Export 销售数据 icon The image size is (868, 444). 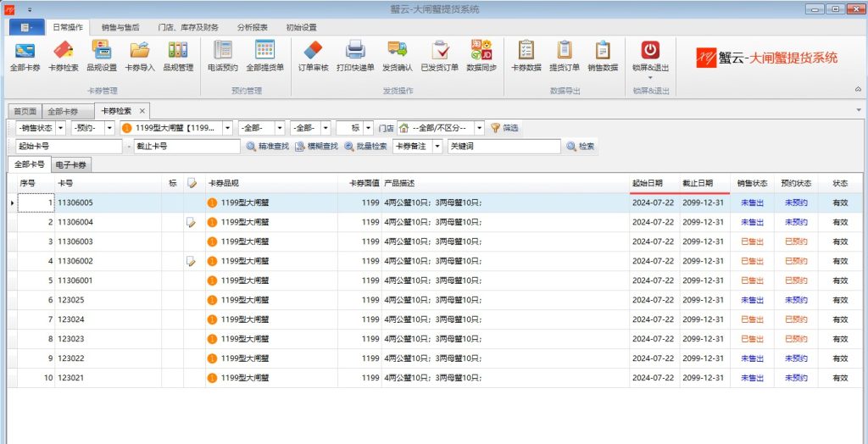pos(603,56)
